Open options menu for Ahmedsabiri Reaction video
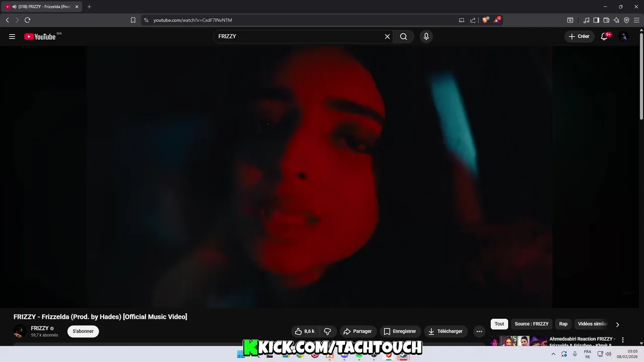The width and height of the screenshot is (644, 362). click(x=623, y=340)
